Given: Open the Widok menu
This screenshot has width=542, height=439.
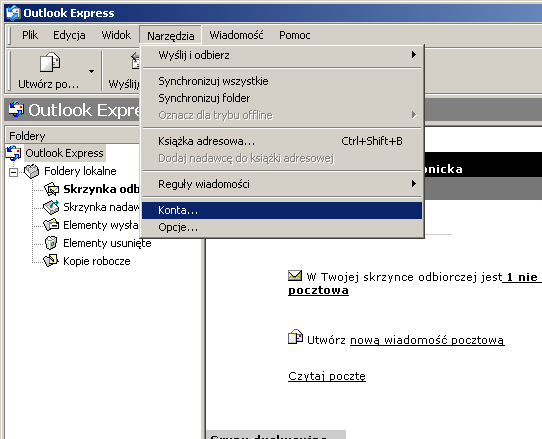Looking at the screenshot, I should [116, 35].
